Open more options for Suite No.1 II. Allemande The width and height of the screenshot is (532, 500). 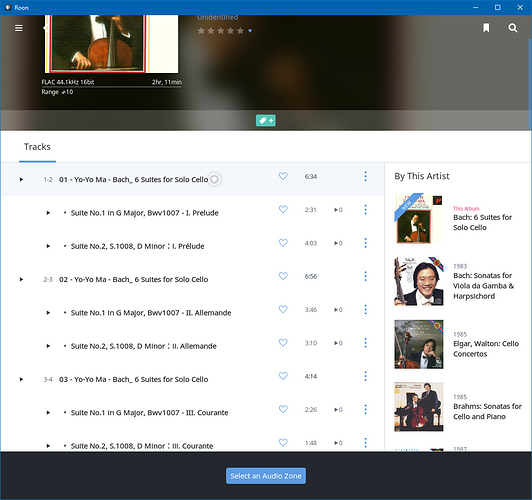click(365, 309)
